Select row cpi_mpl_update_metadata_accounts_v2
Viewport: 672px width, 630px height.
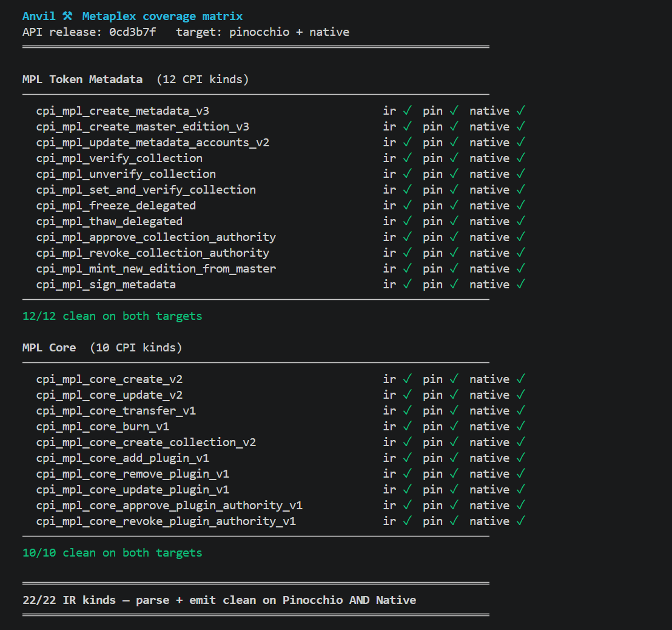(281, 143)
